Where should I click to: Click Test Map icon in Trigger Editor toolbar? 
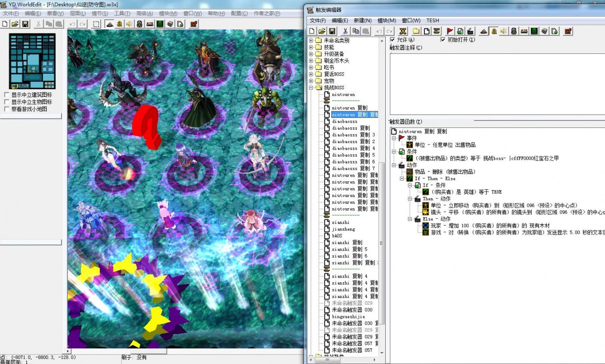pyautogui.click(x=568, y=31)
